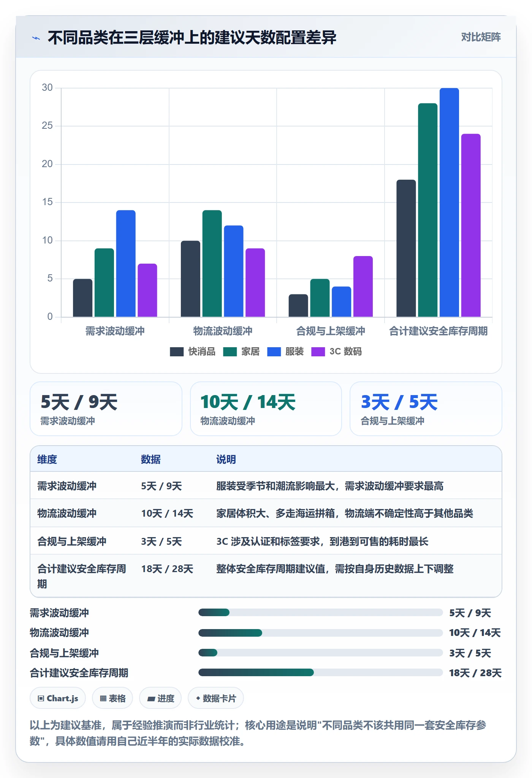This screenshot has width=532, height=778.
Task: Click the 3C 涉及认证 description cell
Action: pos(322,541)
